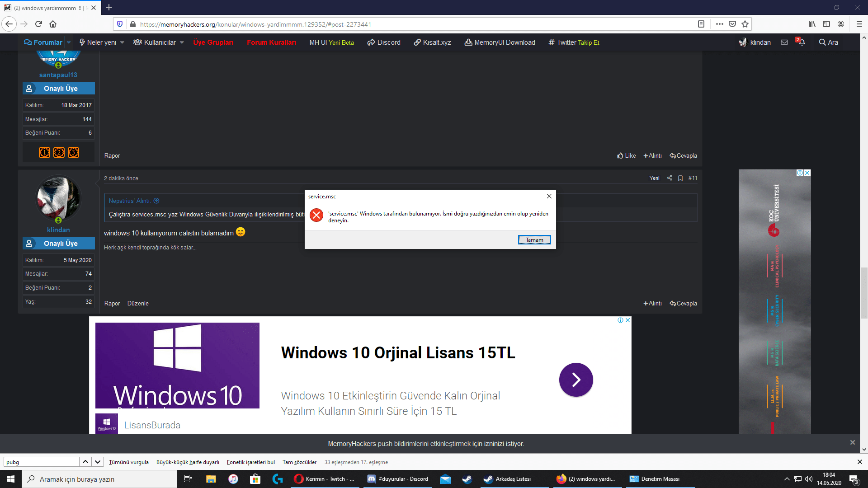Image resolution: width=868 pixels, height=488 pixels.
Task: Open the browser home page icon
Action: coord(53,24)
